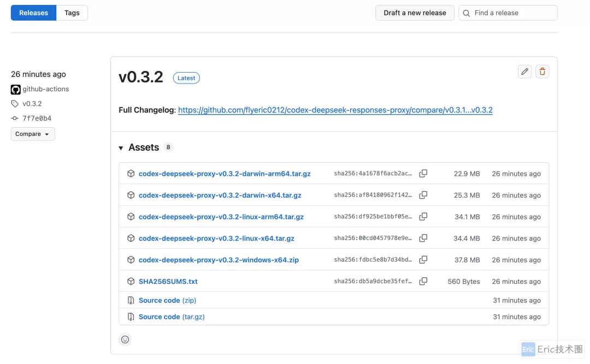Viewport: 590px width, 364px height.
Task: Click the Assets heading label
Action: pos(144,147)
